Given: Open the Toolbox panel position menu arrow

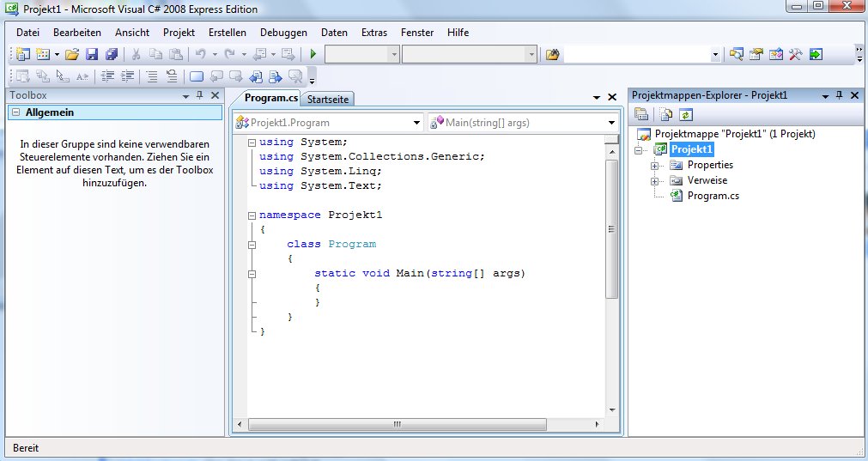Looking at the screenshot, I should 186,96.
